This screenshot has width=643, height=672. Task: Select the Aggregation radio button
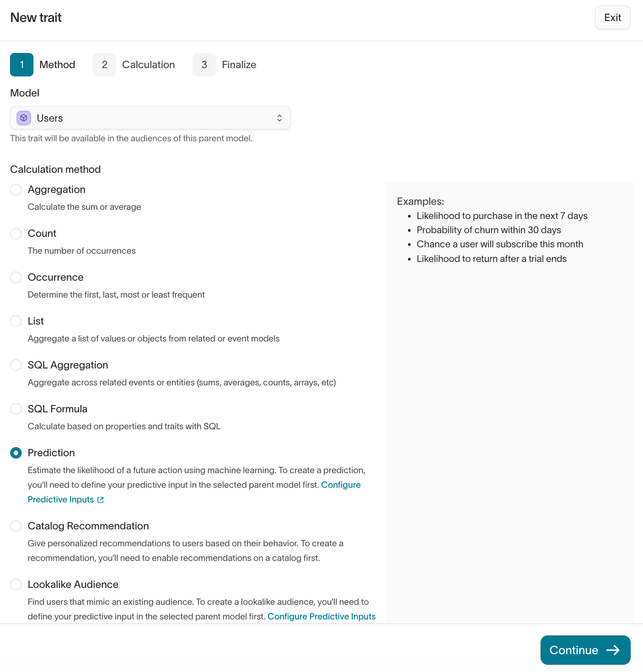(16, 189)
